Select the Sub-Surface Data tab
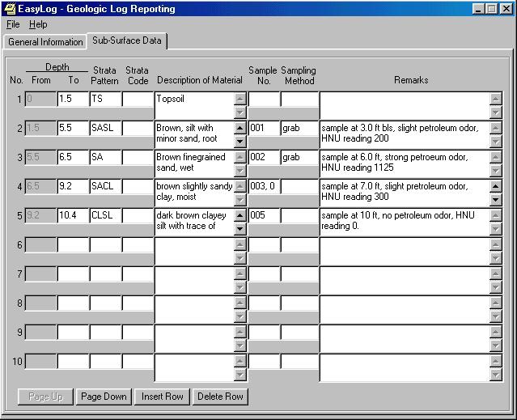The height and width of the screenshot is (420, 517). click(127, 40)
